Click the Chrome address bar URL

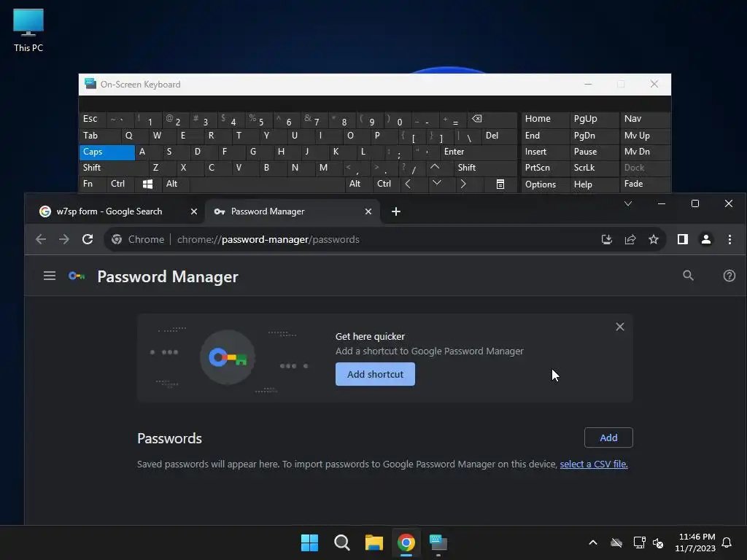(x=268, y=239)
